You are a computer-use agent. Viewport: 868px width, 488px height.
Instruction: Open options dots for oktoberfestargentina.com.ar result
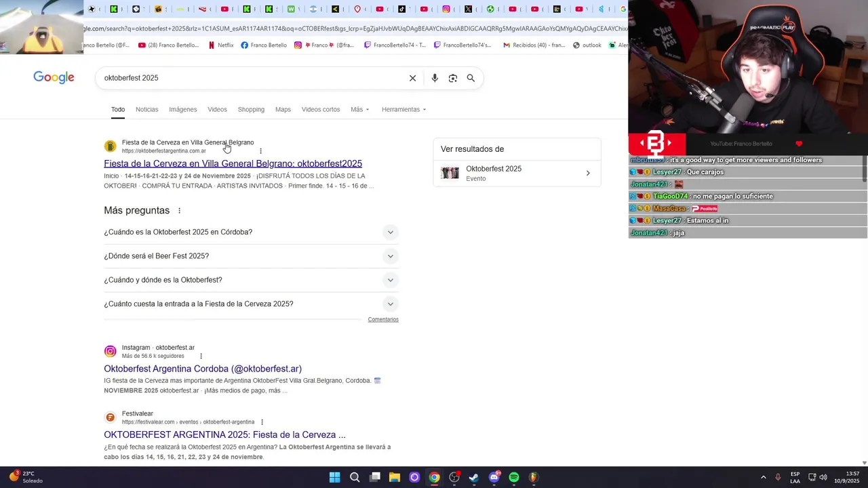260,151
